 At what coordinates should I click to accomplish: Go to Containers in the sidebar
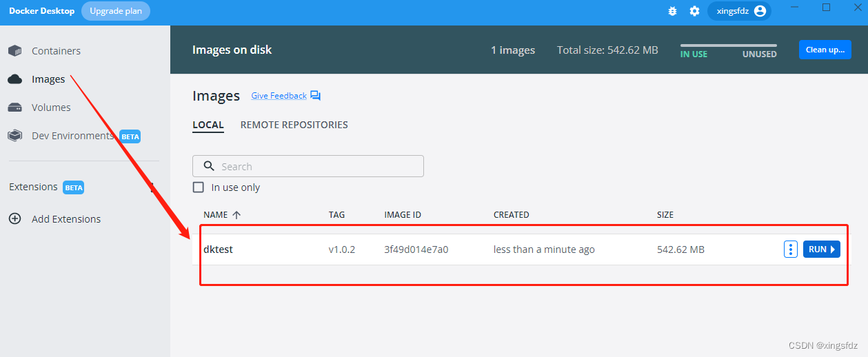[x=56, y=51]
